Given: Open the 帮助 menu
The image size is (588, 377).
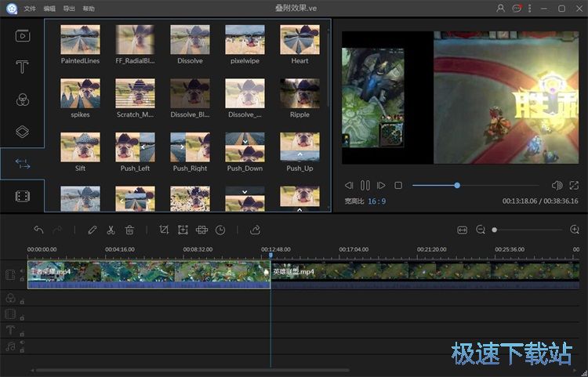Looking at the screenshot, I should [x=89, y=9].
